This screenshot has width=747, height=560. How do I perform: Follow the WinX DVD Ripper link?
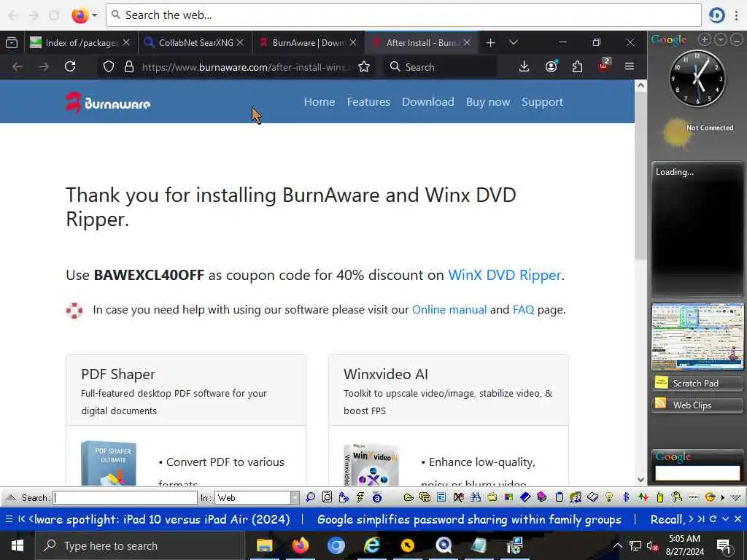click(x=505, y=275)
